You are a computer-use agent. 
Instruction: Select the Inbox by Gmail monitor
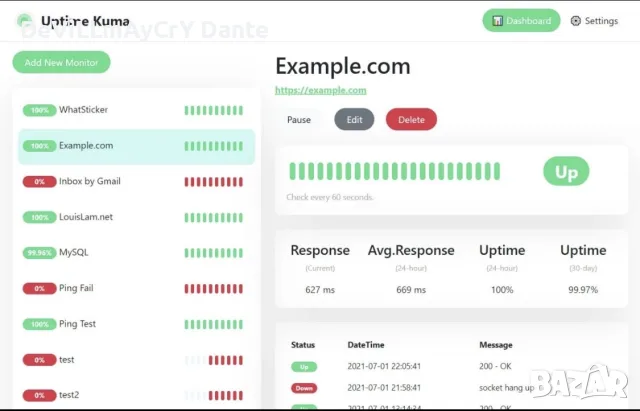[136, 182]
